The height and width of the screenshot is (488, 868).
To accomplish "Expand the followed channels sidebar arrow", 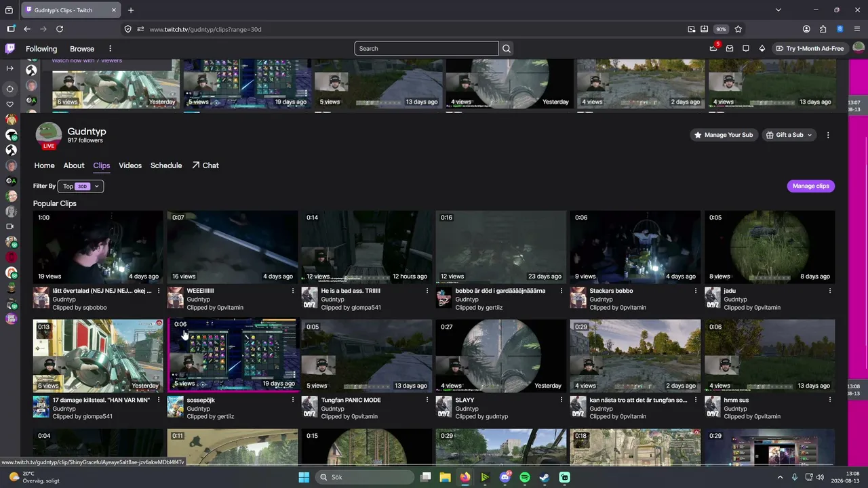I will click(x=10, y=68).
